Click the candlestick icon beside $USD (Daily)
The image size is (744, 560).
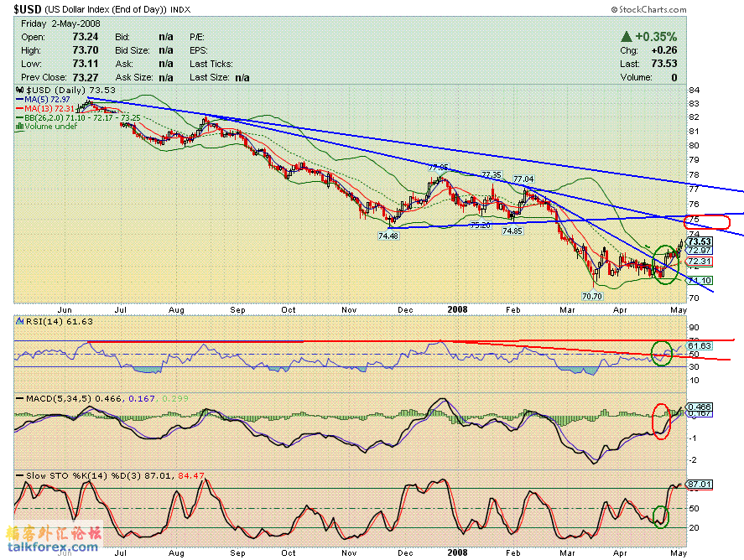coord(20,90)
